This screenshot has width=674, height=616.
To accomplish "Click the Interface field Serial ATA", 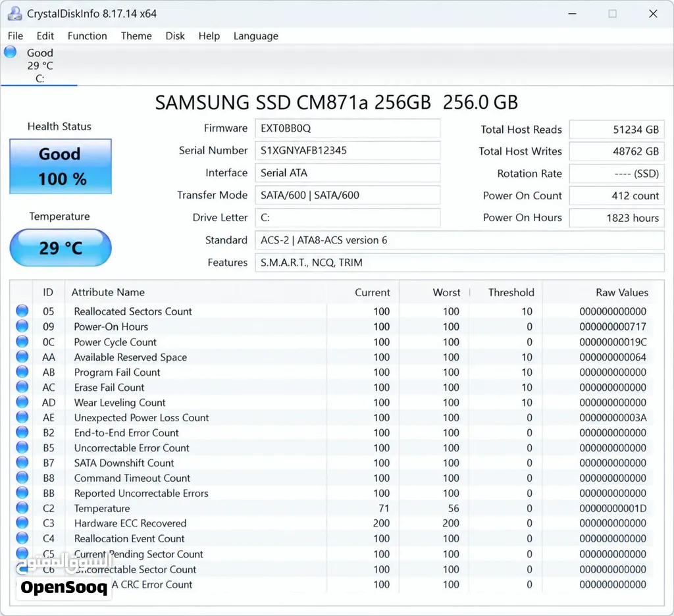I will pyautogui.click(x=348, y=173).
